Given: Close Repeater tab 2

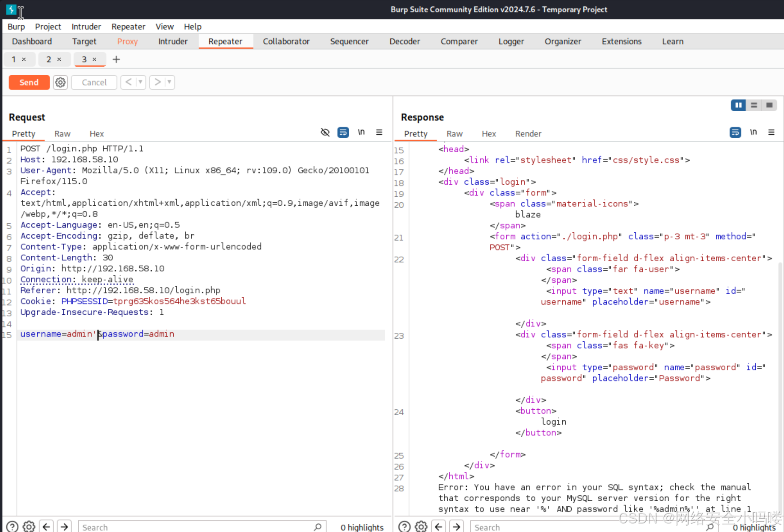Looking at the screenshot, I should (59, 59).
